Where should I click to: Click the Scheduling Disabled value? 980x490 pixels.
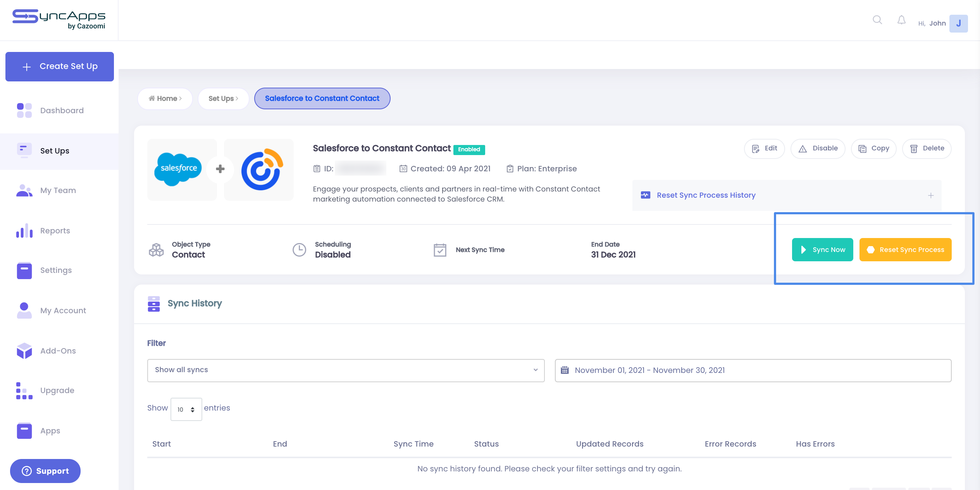(332, 255)
